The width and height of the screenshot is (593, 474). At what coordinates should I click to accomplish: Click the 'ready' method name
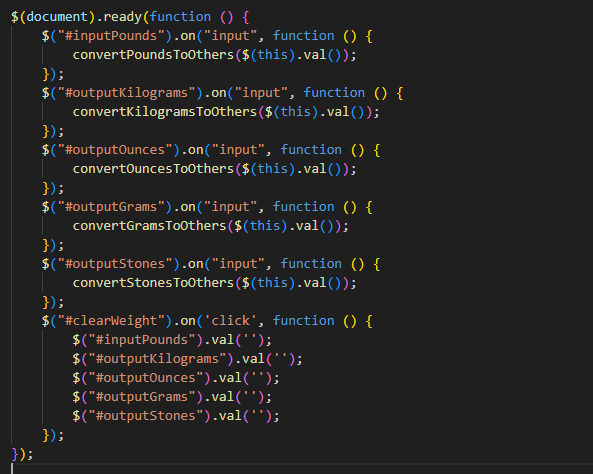(x=123, y=17)
